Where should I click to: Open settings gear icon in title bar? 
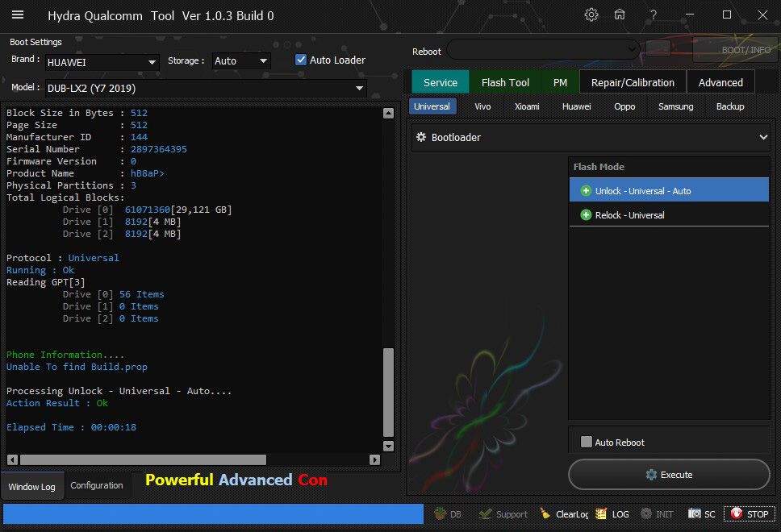591,15
